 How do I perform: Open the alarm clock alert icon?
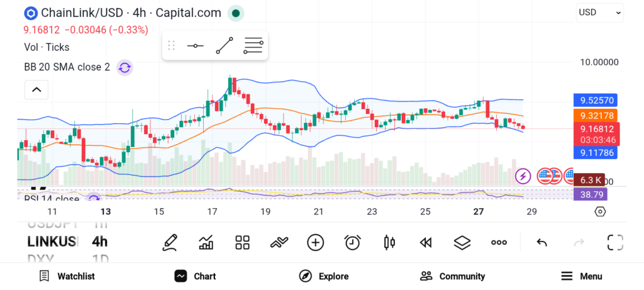tap(352, 242)
